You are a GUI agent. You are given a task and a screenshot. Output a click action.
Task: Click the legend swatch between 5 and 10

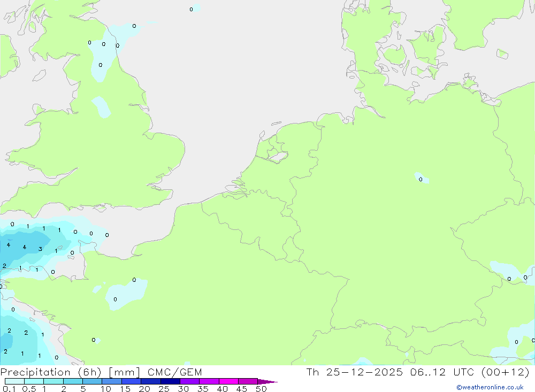93,381
